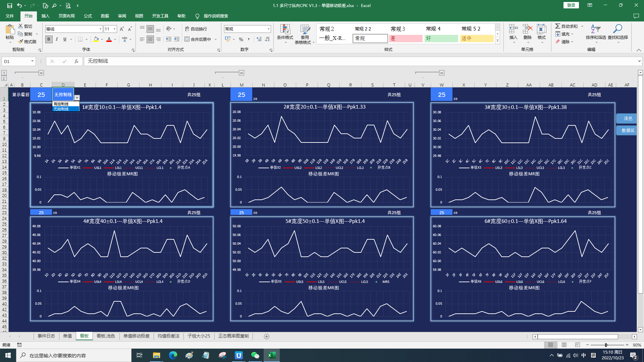Viewport: 644px width, 362px height.
Task: Click the 登录 sign-in button
Action: (x=571, y=5)
